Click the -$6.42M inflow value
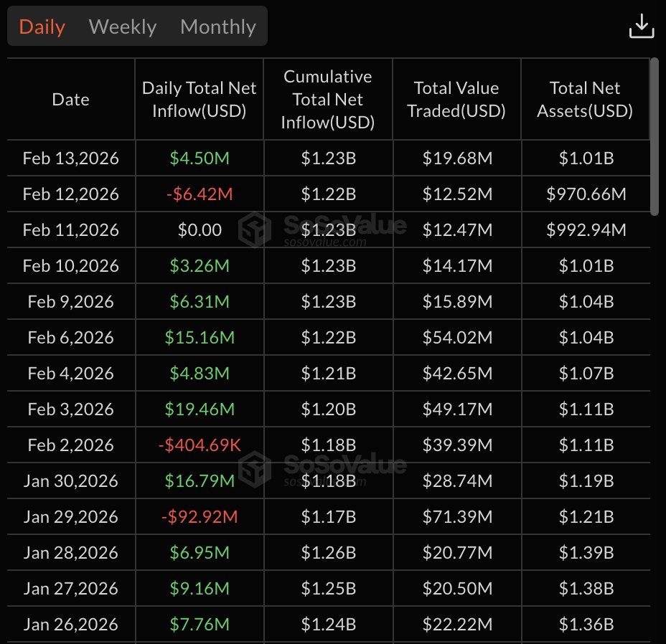The image size is (666, 644). [x=200, y=194]
